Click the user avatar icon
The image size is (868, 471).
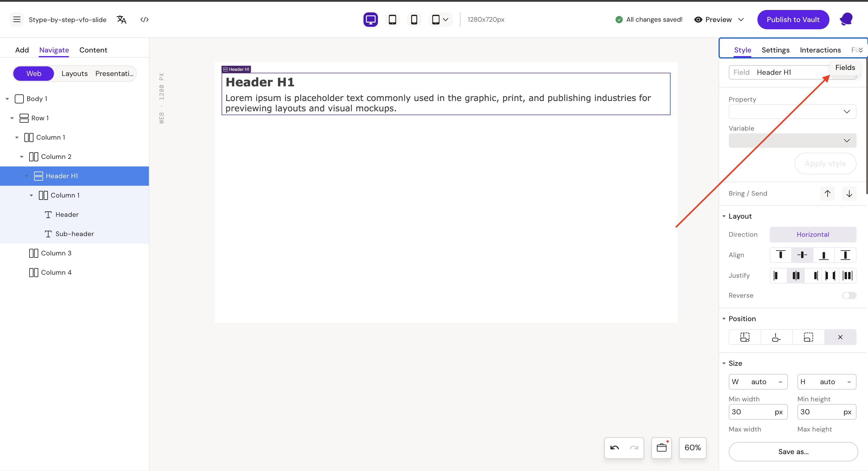[846, 20]
